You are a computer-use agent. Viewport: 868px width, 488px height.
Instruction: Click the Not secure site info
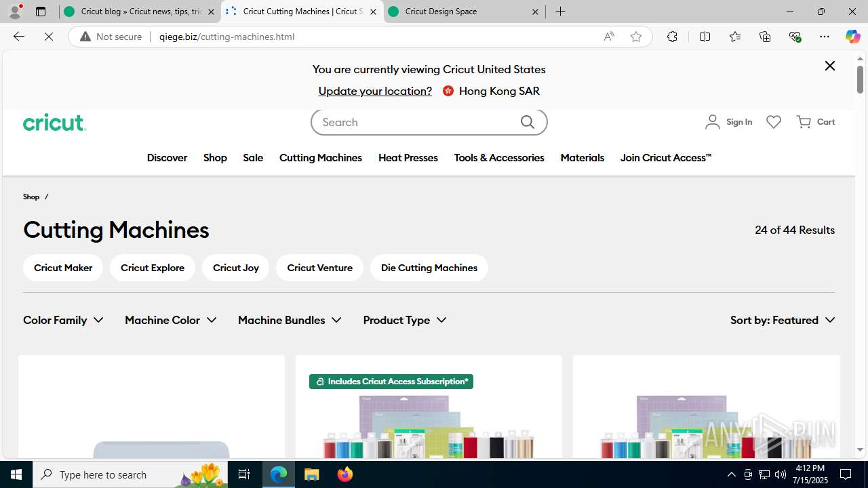tap(111, 37)
